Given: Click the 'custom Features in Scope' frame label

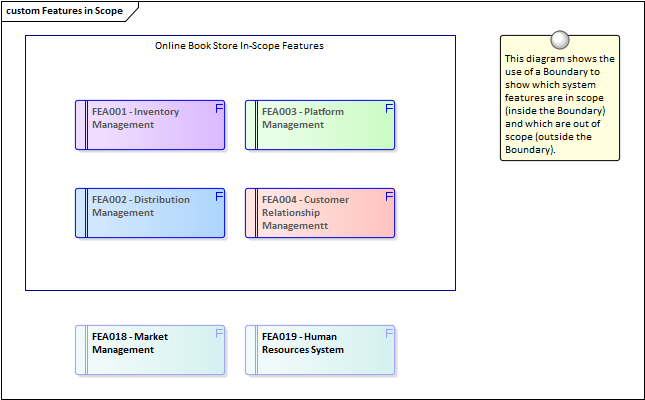Looking at the screenshot, I should click(65, 10).
